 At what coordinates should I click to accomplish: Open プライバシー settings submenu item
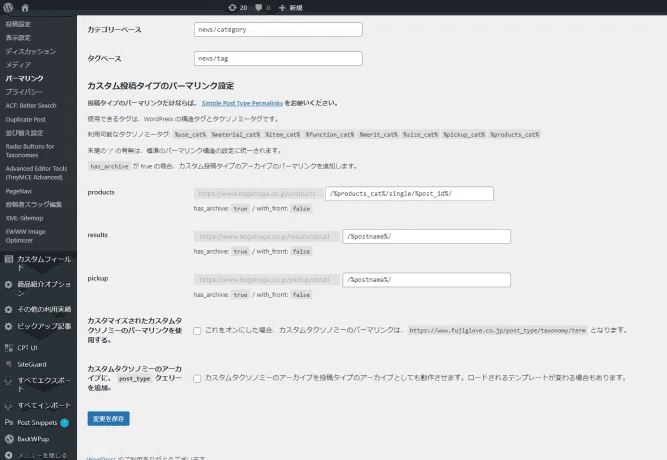click(x=24, y=91)
